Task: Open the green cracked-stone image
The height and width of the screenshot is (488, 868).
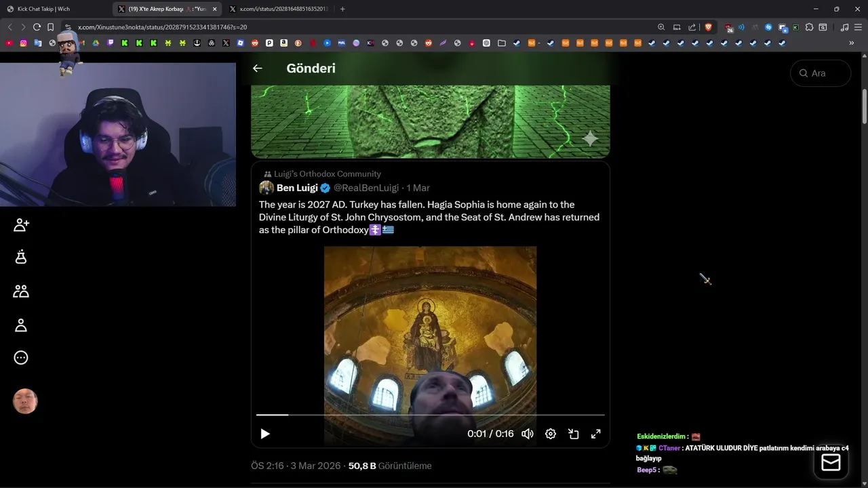Action: tap(430, 121)
